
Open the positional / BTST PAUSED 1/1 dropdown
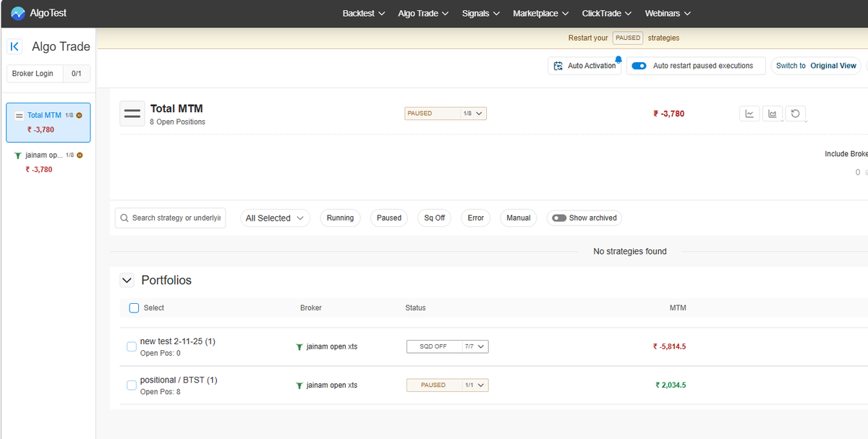point(448,385)
